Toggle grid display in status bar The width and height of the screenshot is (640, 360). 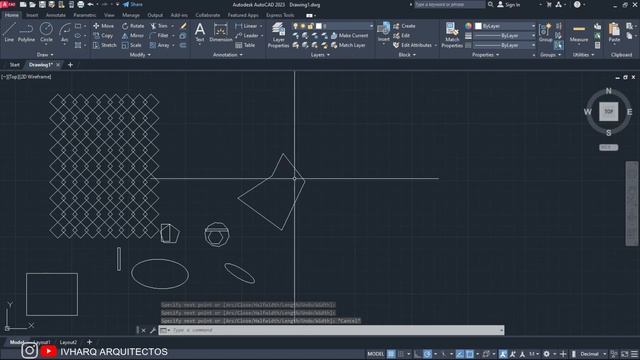[391, 354]
